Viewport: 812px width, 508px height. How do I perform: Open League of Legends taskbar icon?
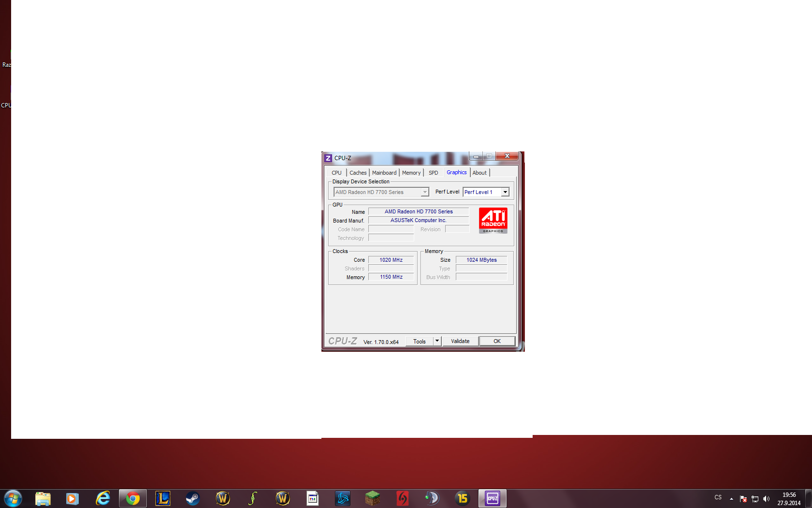point(163,498)
